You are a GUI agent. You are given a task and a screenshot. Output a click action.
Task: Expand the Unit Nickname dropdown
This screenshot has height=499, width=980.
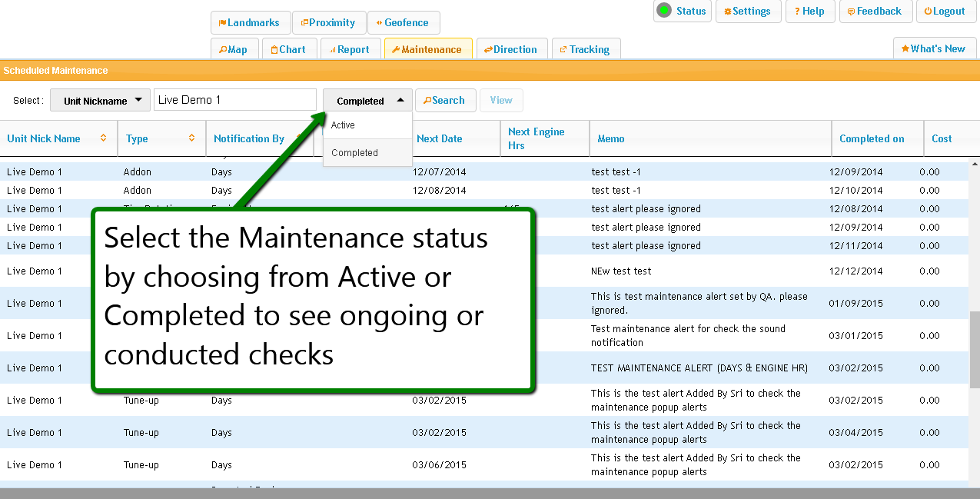(x=100, y=100)
